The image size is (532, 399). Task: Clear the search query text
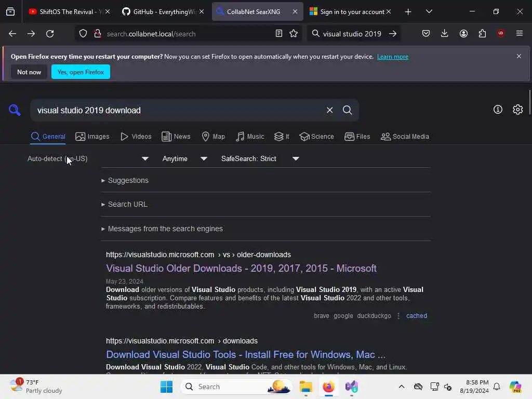pos(329,110)
